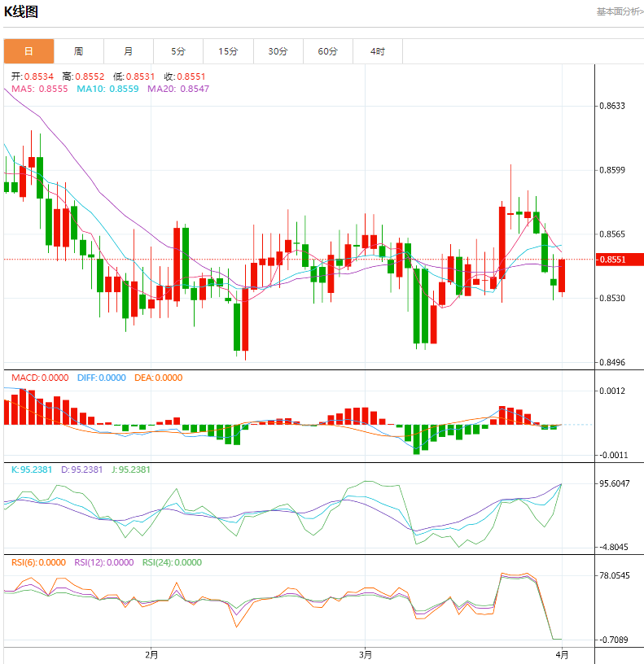Open the 基本面分析 link
Viewport: 644px width, 664px height.
[620, 11]
